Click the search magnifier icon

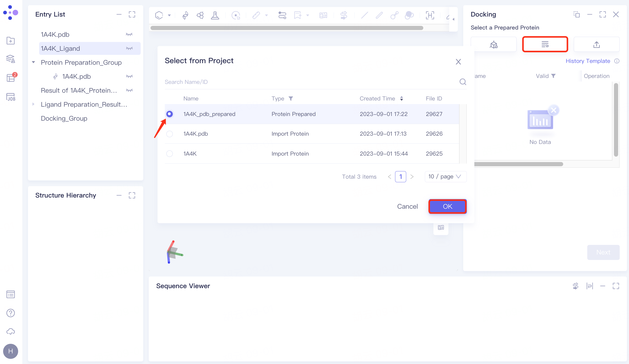tap(463, 82)
